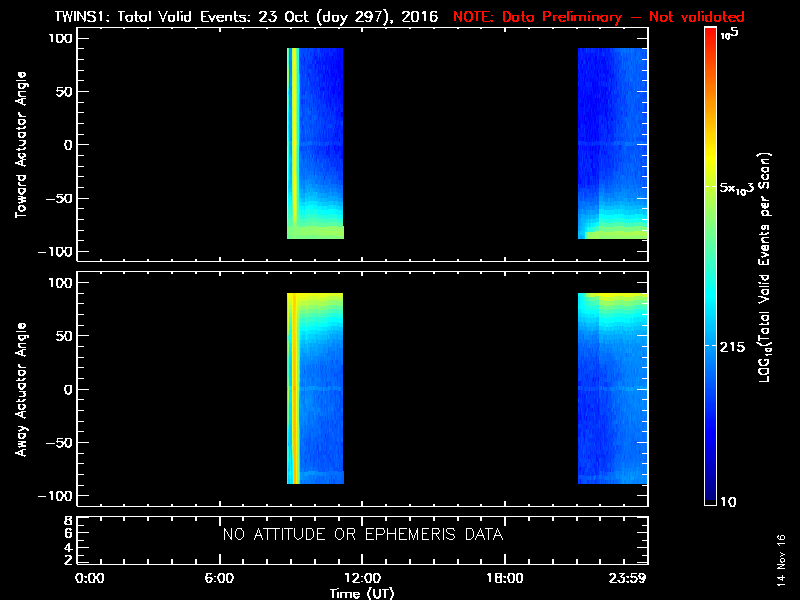Select the "50" tick label on Toward panel
This screenshot has width=800, height=600.
pos(64,91)
